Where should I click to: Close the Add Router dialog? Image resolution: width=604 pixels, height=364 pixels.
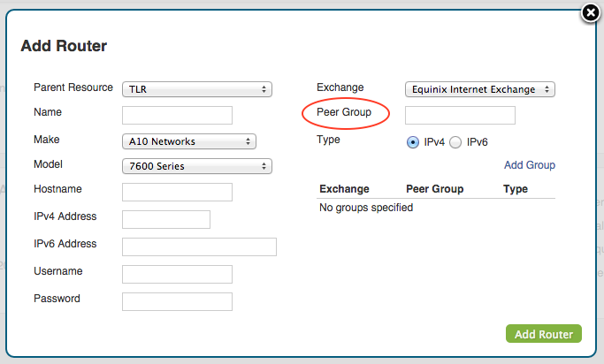click(x=591, y=12)
